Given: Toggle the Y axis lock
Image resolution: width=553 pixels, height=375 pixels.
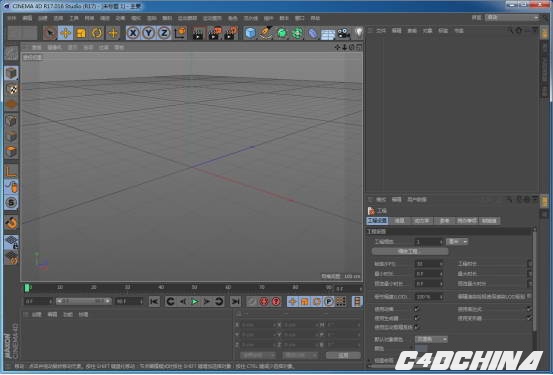Looking at the screenshot, I should (x=148, y=33).
